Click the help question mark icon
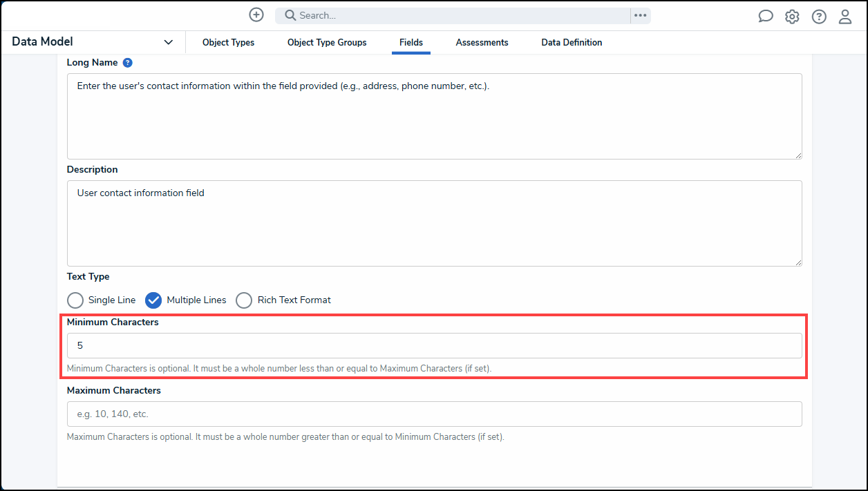The width and height of the screenshot is (868, 491). 819,17
